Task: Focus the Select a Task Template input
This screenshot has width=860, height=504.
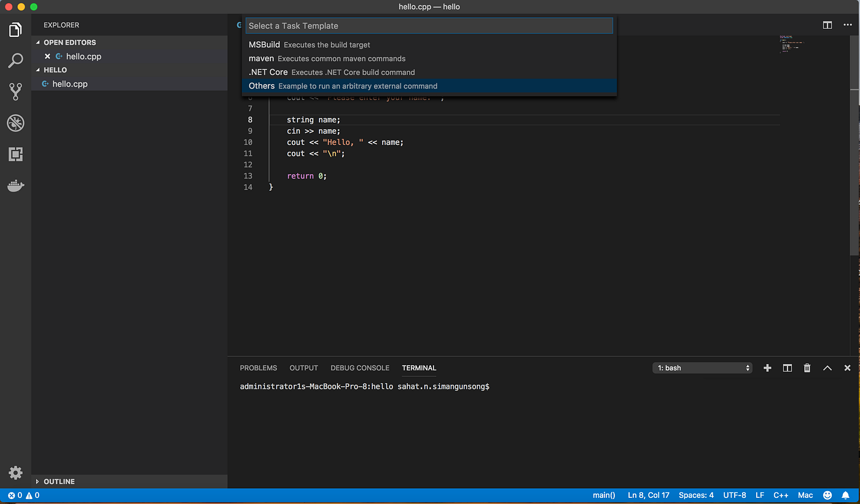Action: click(x=429, y=26)
